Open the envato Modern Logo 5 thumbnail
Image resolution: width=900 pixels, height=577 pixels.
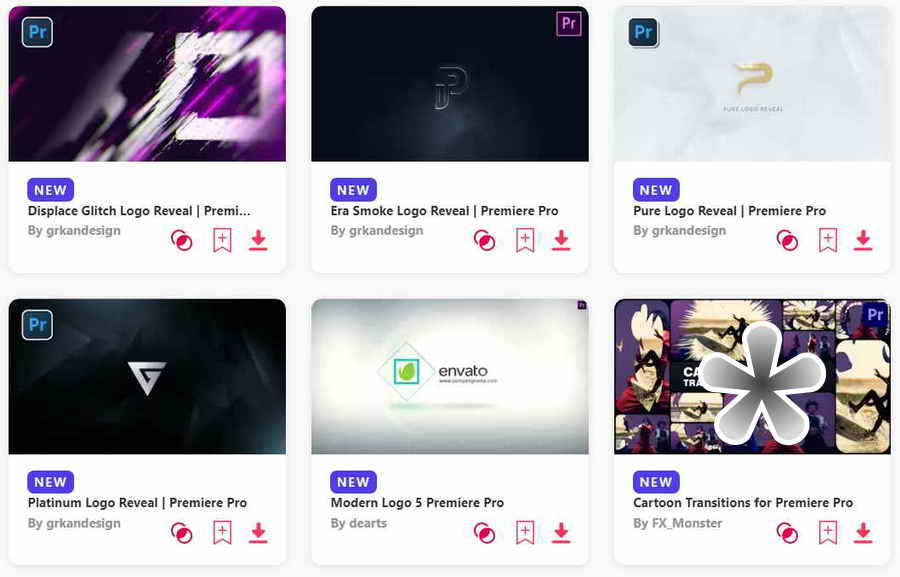coord(450,377)
